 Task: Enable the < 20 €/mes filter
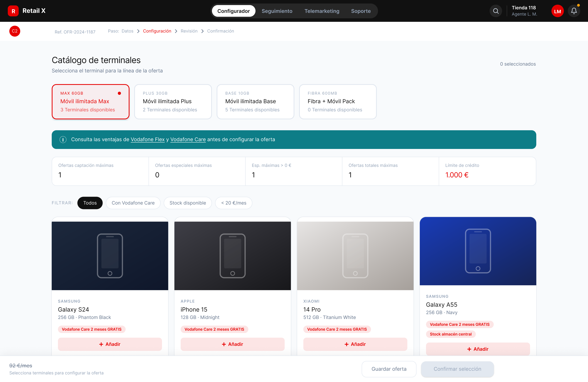(234, 203)
